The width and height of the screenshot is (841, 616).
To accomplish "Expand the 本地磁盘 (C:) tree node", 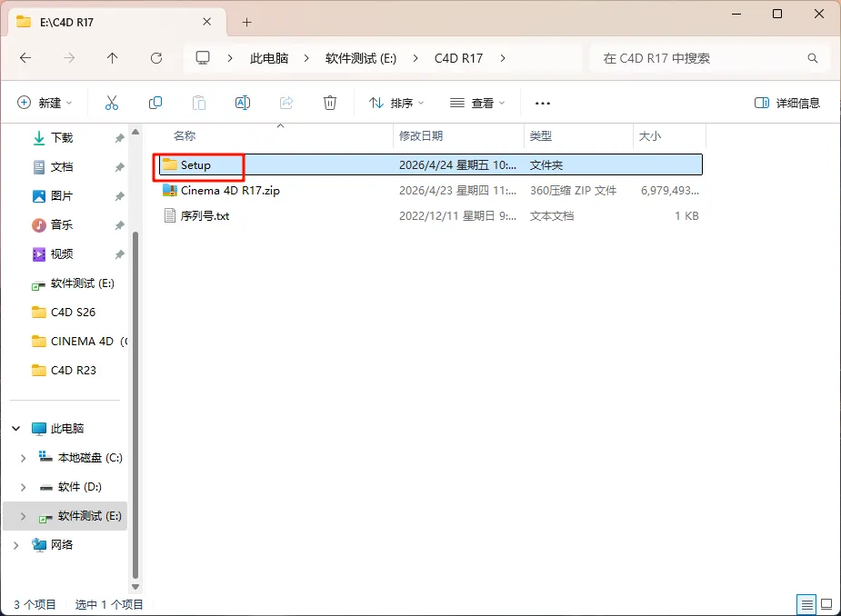I will point(23,458).
